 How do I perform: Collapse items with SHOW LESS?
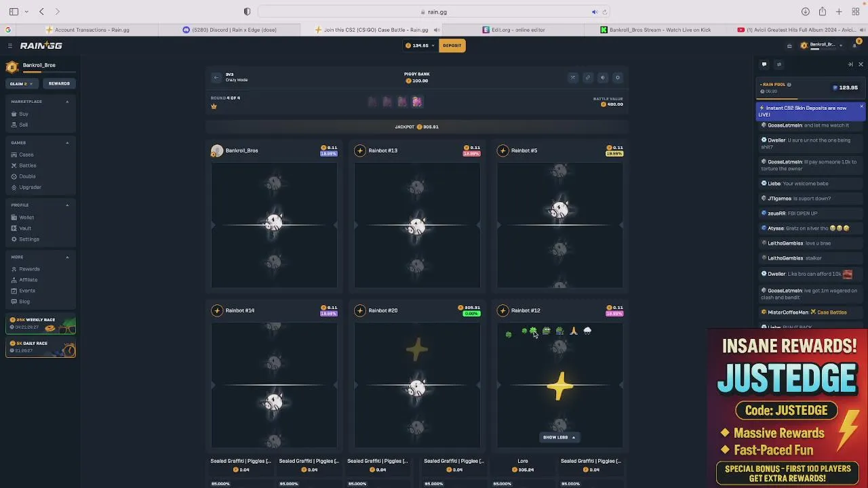tap(559, 437)
